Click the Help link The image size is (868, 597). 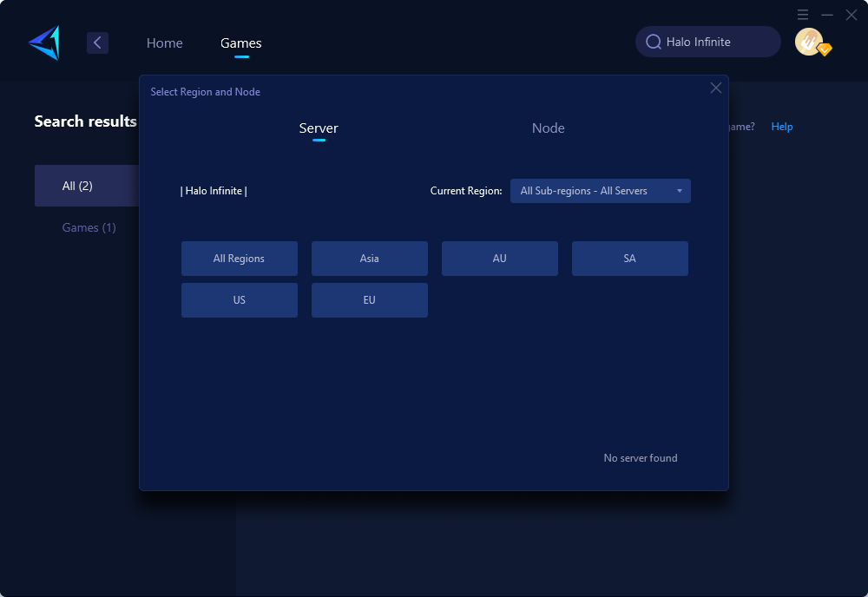tap(781, 127)
